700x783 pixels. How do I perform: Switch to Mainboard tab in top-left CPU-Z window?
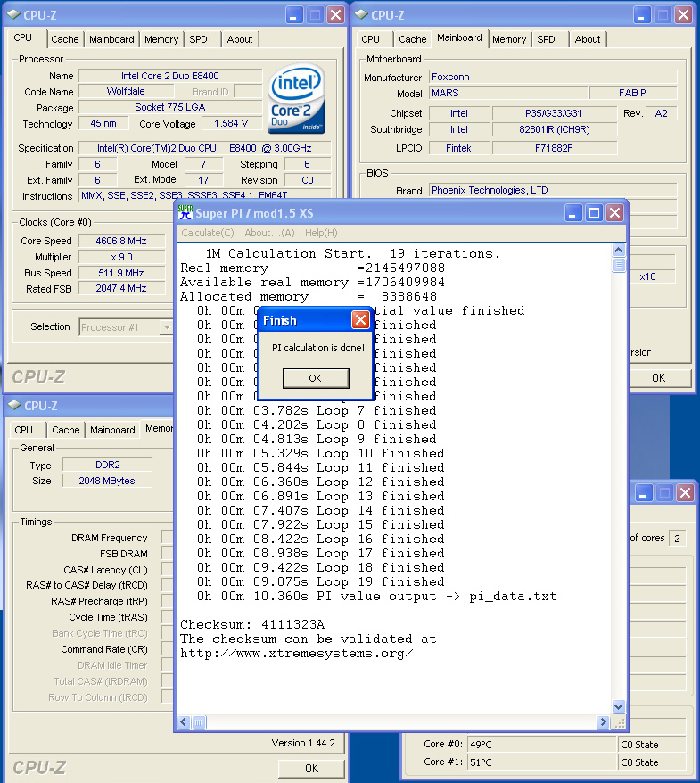coord(111,39)
